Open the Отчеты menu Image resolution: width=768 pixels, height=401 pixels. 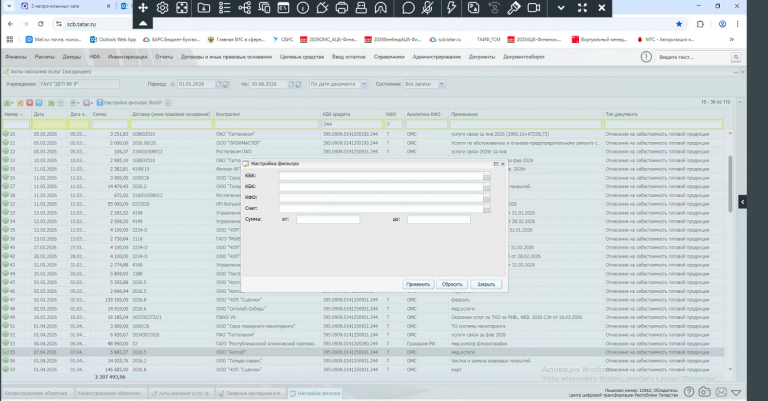pos(164,57)
